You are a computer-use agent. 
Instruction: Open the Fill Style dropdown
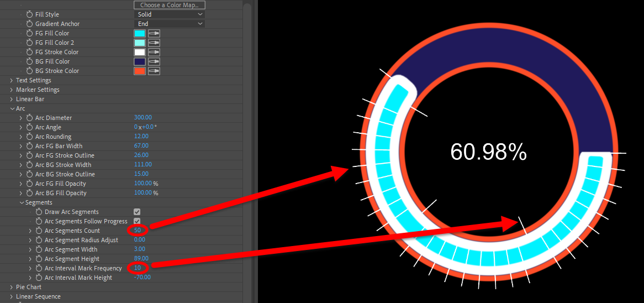click(x=169, y=14)
